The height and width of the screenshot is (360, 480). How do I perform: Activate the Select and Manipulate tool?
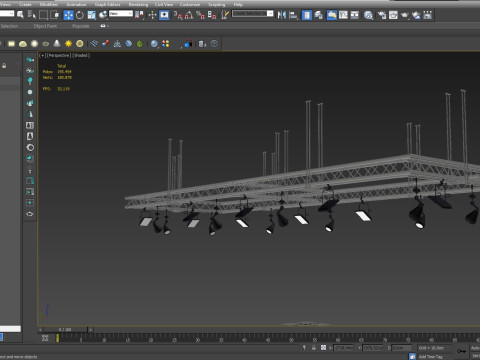152,15
